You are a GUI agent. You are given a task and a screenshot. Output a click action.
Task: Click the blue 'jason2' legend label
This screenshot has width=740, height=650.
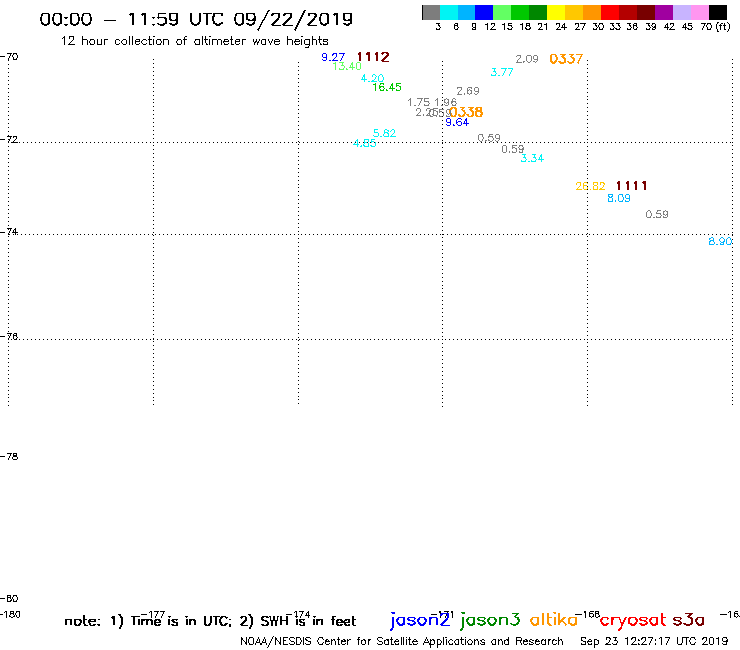point(420,620)
